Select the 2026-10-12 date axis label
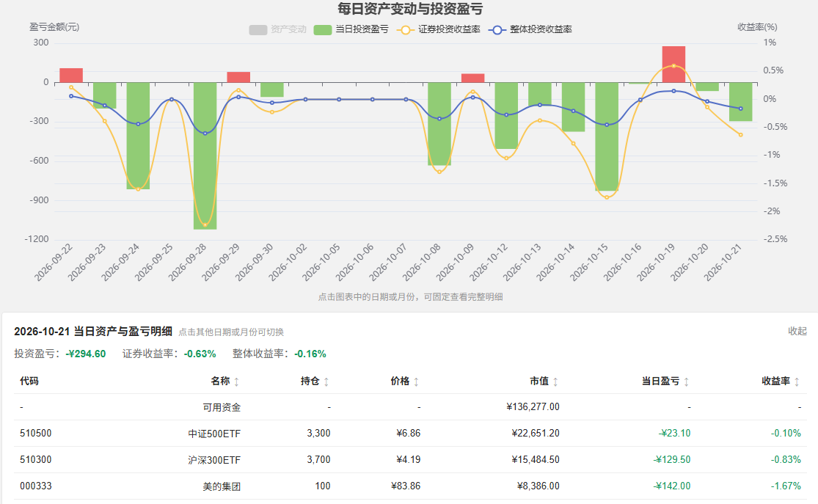This screenshot has width=818, height=504. point(489,263)
